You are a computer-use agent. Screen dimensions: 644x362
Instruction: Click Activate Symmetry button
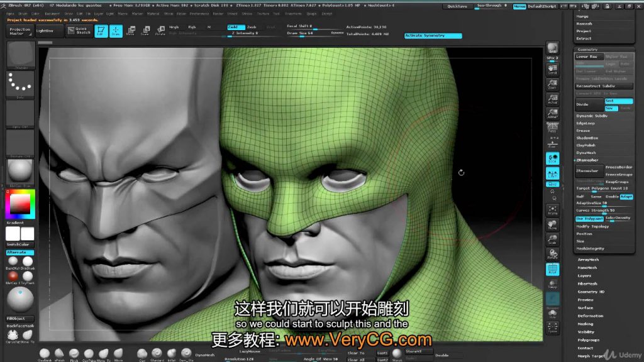pos(433,36)
